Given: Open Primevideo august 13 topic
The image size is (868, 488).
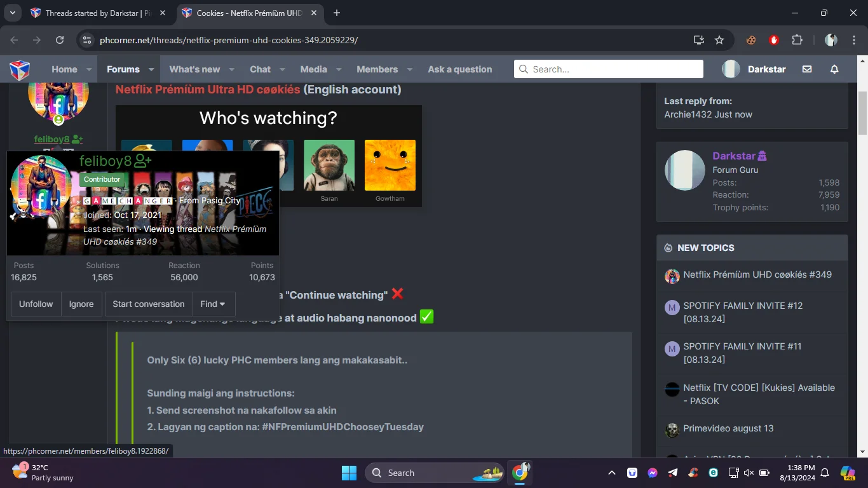Looking at the screenshot, I should click(728, 428).
